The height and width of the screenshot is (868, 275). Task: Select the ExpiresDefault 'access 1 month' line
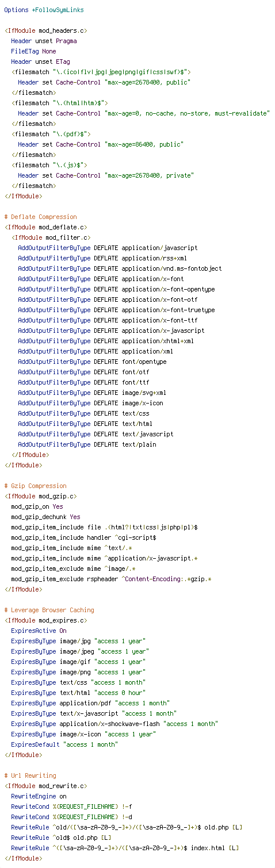[64, 745]
